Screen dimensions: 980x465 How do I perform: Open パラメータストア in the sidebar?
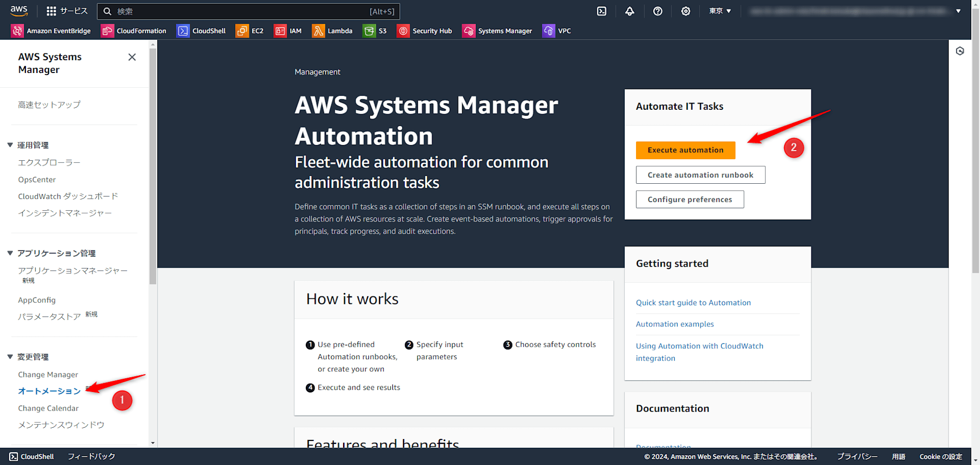tap(49, 317)
